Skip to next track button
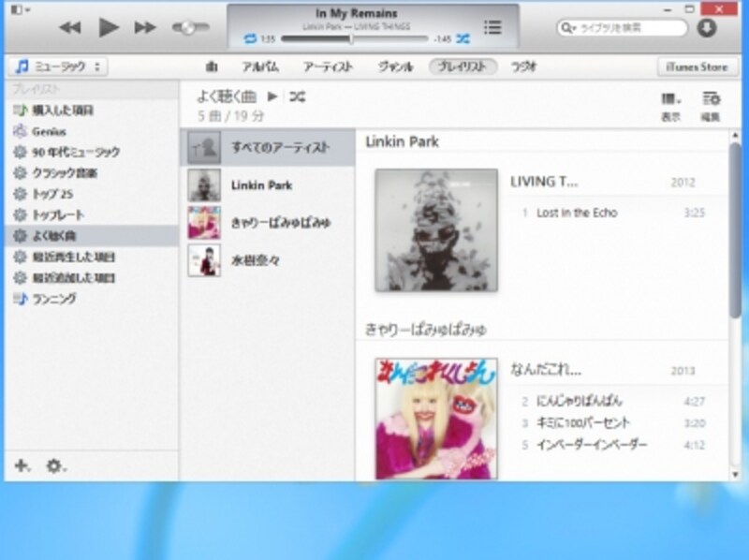 pos(145,28)
